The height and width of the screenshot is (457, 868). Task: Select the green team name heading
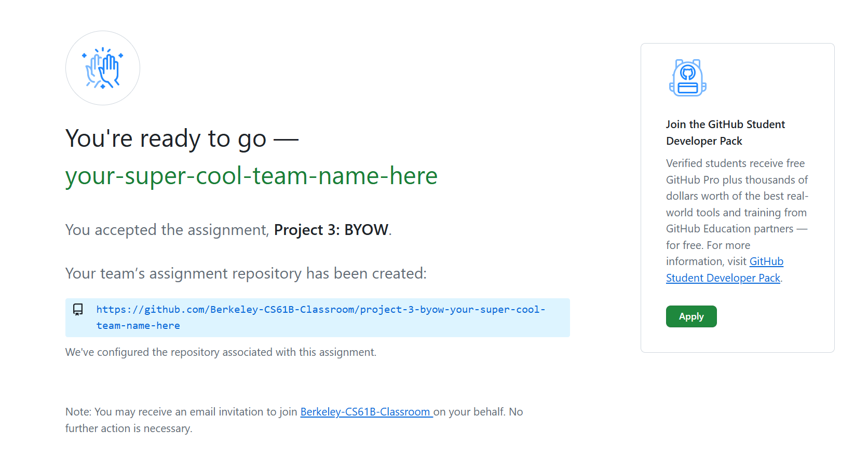(x=251, y=176)
